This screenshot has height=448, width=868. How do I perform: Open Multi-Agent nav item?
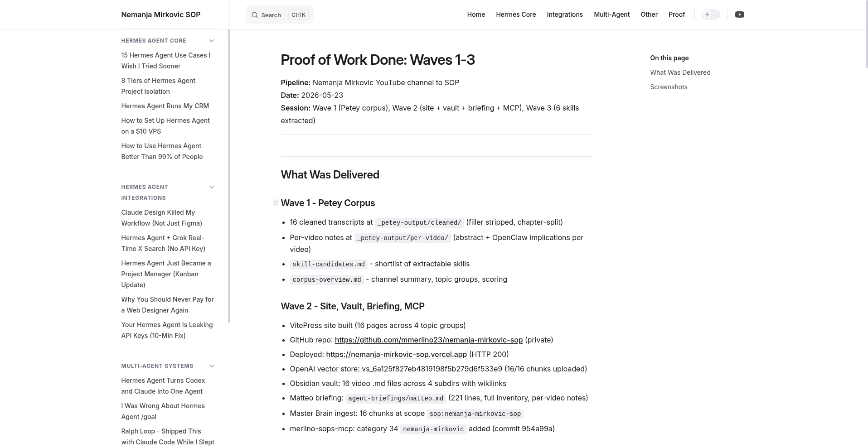[611, 14]
